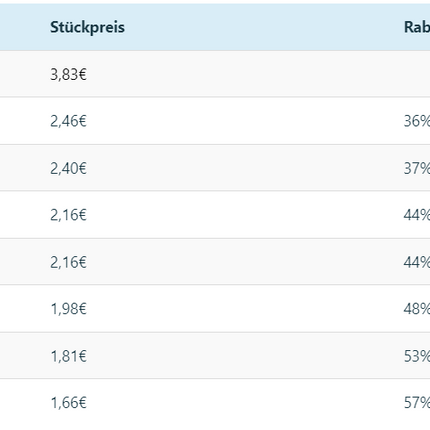The height and width of the screenshot is (430, 430).
Task: Select the 44% discount beside first 2,16€
Action: point(417,215)
